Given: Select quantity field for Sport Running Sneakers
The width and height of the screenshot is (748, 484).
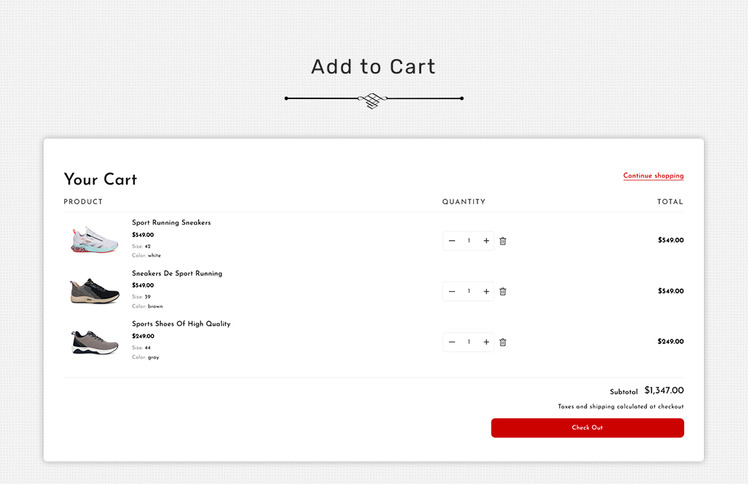Looking at the screenshot, I should [469, 241].
